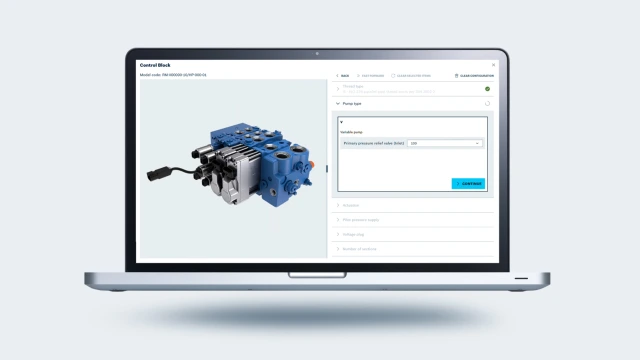The width and height of the screenshot is (640, 360).
Task: Click the green checkmark on Thread type
Action: coord(487,89)
